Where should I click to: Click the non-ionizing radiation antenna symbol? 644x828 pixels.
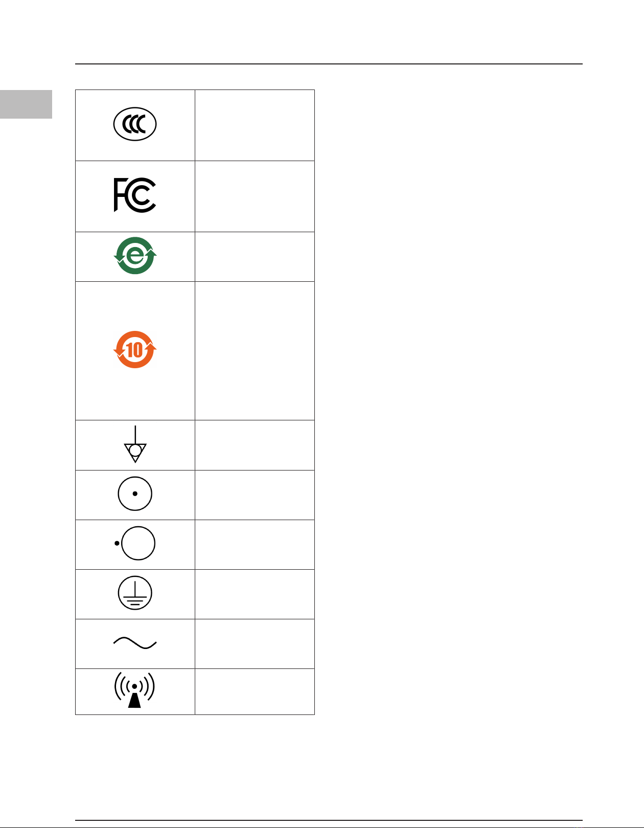click(134, 690)
